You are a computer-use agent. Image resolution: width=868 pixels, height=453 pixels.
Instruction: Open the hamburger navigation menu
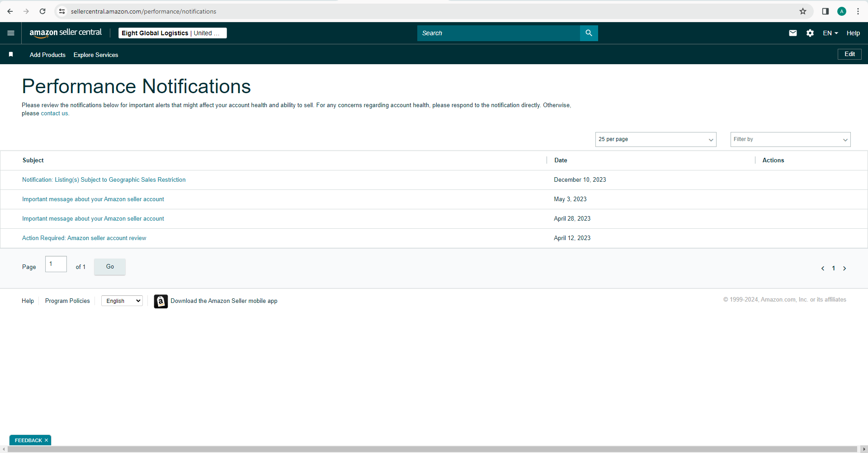(11, 33)
